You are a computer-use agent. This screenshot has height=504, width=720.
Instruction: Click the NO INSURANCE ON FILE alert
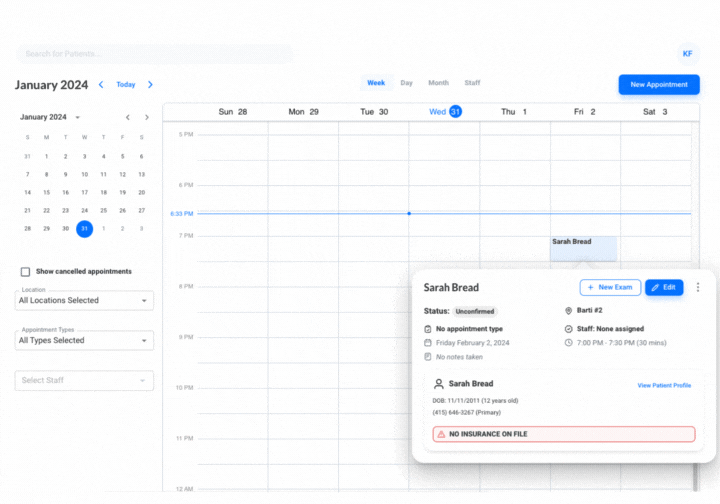tap(564, 434)
